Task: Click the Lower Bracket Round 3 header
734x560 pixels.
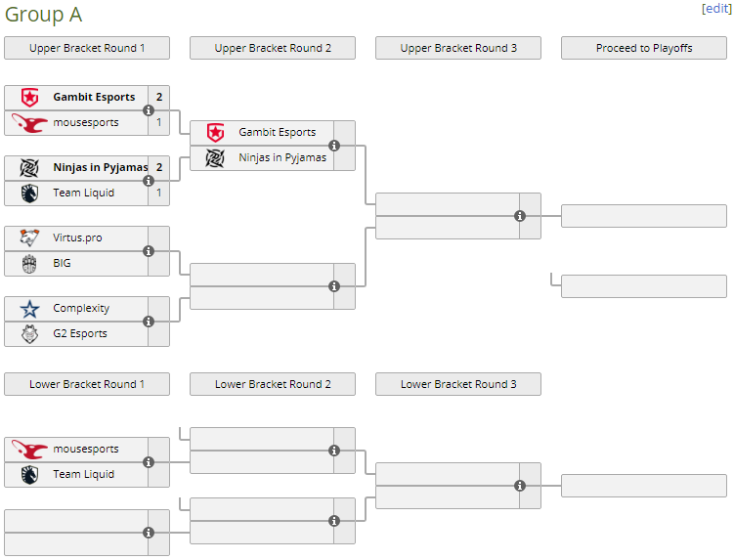Action: [458, 384]
